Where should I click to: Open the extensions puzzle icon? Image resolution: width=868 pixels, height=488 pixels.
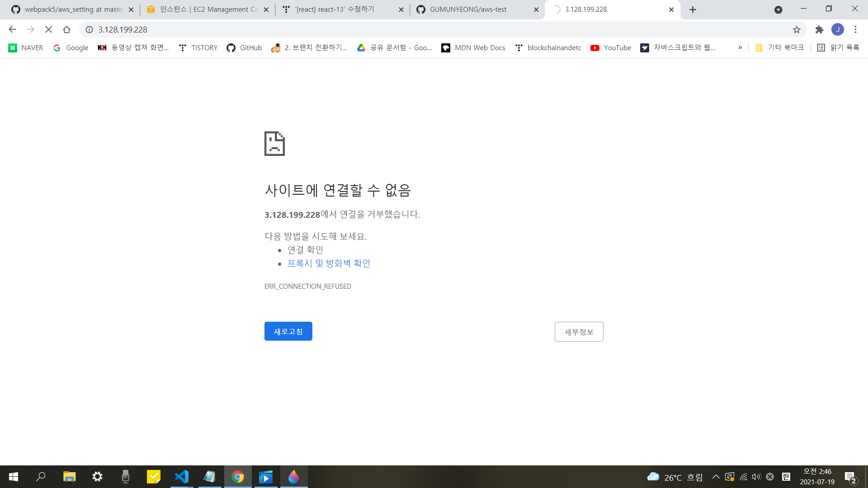(819, 29)
